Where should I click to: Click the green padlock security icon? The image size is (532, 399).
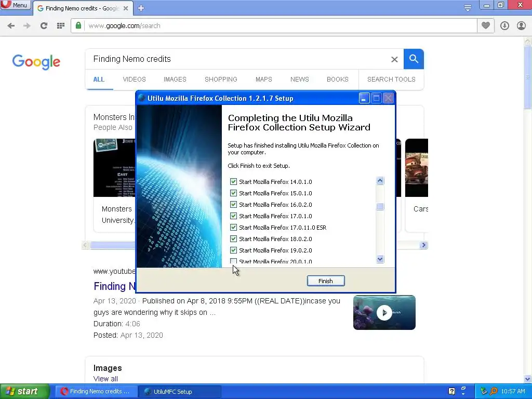click(x=78, y=25)
